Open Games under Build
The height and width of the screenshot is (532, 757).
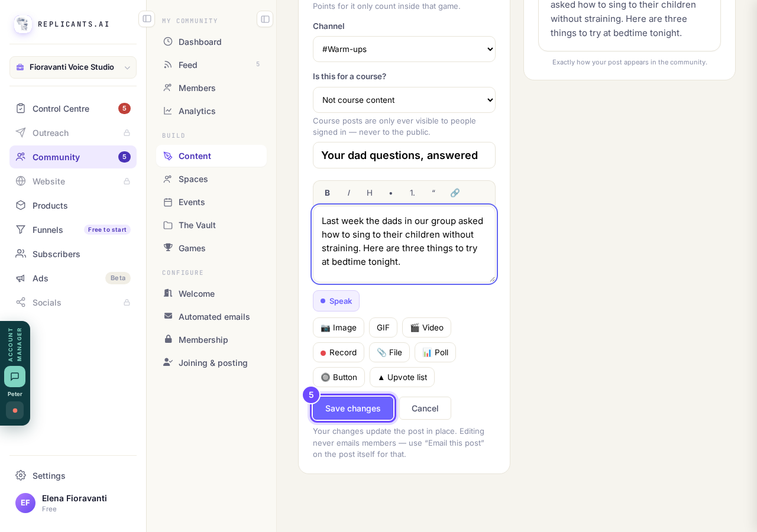(211, 248)
